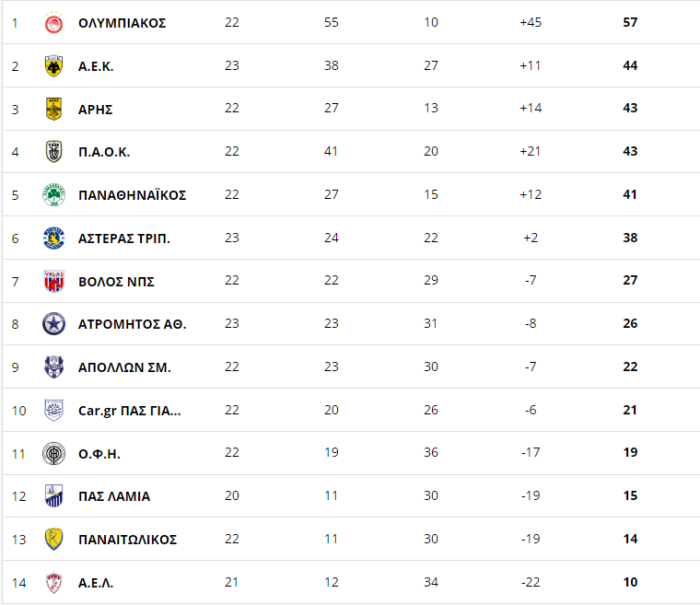
Task: Click the ΠΑΝΑΙΤΩΛΙΚΟΣ team name
Action: 128,540
